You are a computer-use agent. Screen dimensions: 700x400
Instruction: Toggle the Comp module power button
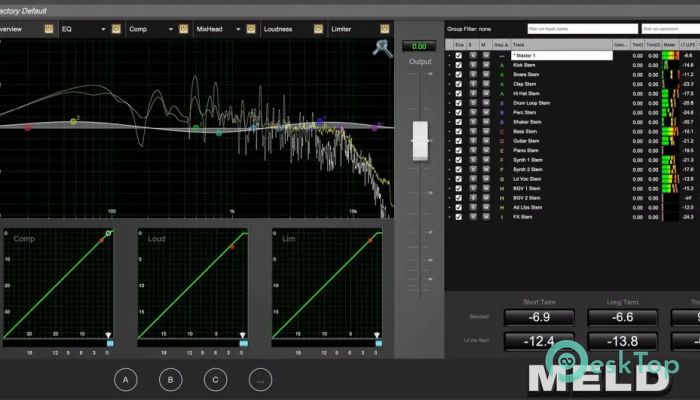coord(181,30)
